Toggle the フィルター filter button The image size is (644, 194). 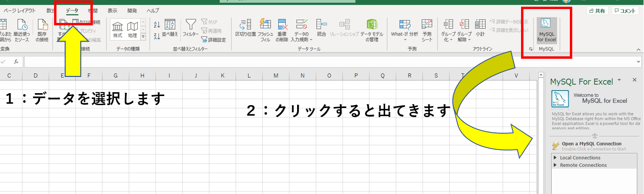[191, 28]
